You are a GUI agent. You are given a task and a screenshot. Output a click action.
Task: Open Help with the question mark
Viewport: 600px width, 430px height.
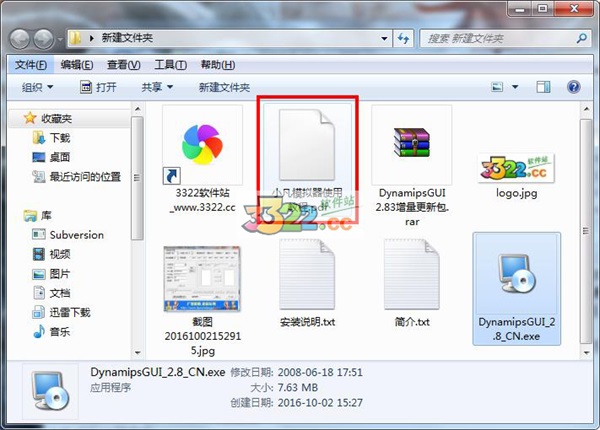click(573, 87)
